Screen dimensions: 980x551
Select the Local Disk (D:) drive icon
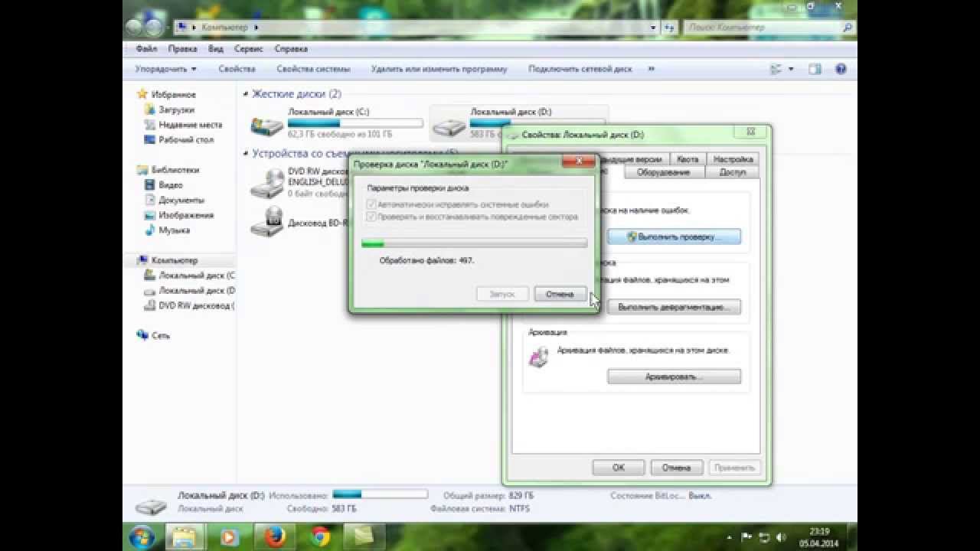(449, 126)
